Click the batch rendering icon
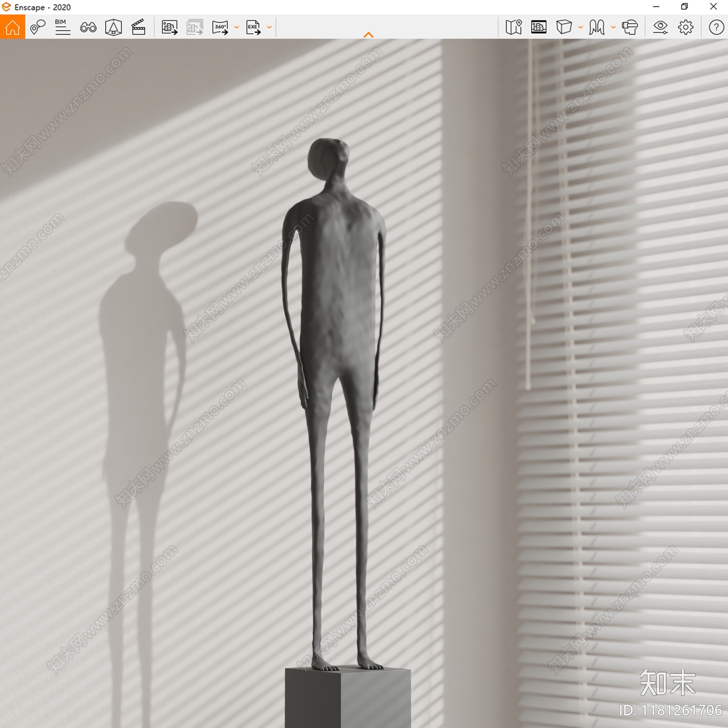The width and height of the screenshot is (728, 728). pos(195,27)
